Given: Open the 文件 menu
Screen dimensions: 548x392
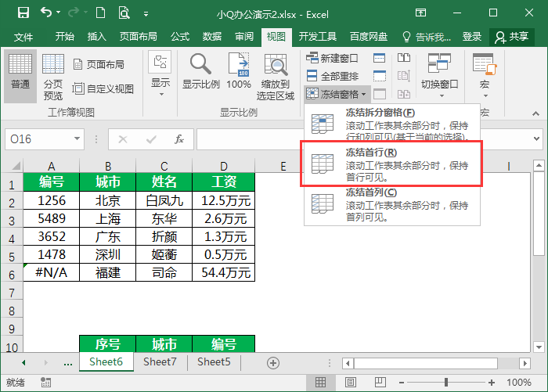Looking at the screenshot, I should click(x=23, y=37).
